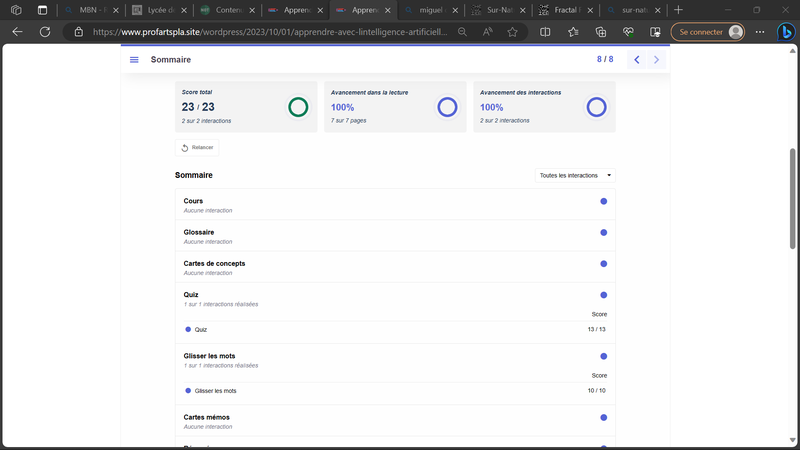This screenshot has width=800, height=450.
Task: Click the Read Aloud icon in address bar
Action: (x=487, y=32)
